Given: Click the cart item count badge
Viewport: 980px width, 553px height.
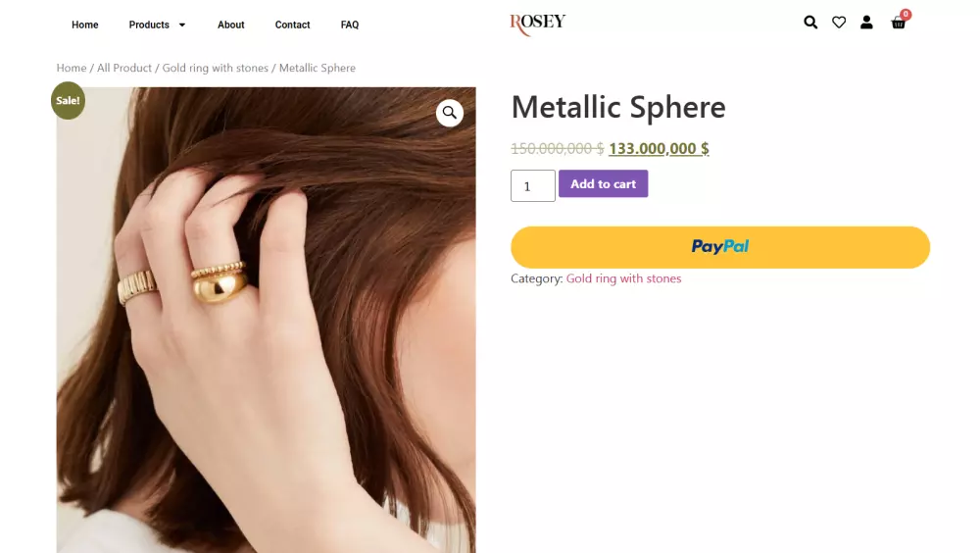Looking at the screenshot, I should click(906, 15).
